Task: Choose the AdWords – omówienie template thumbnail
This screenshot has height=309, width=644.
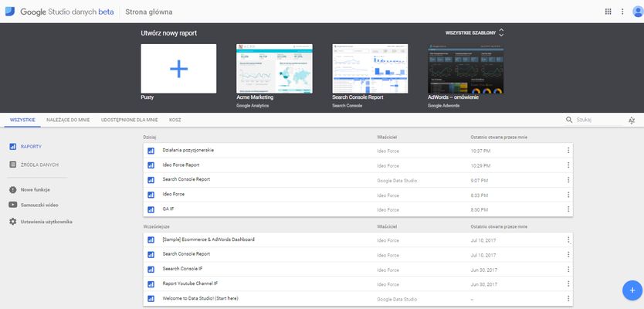Action: coord(466,69)
